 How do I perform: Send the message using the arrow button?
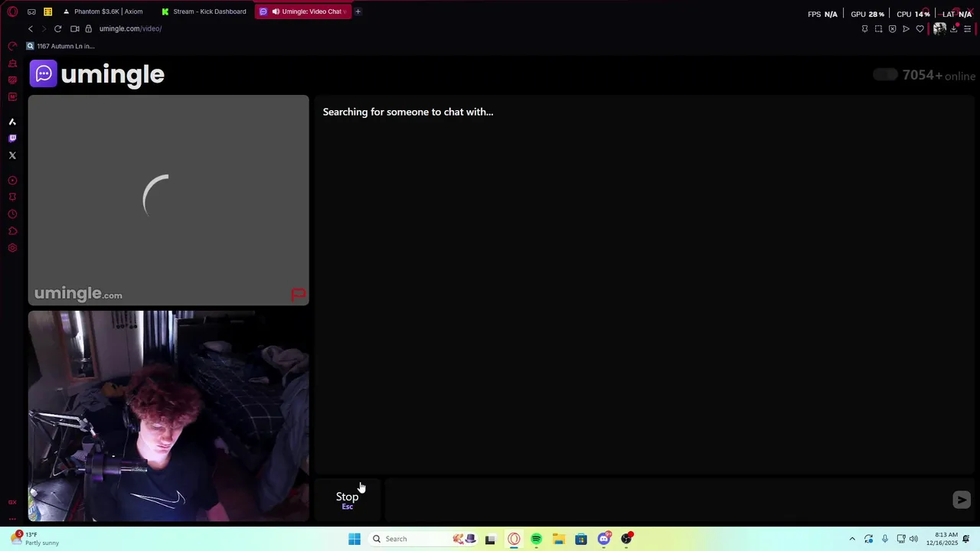point(962,500)
